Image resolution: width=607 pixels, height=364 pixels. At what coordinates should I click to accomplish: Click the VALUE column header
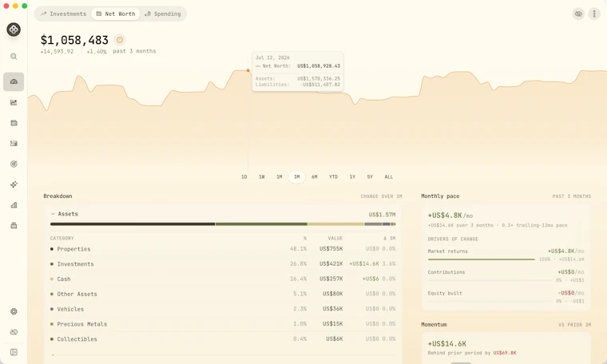click(335, 239)
